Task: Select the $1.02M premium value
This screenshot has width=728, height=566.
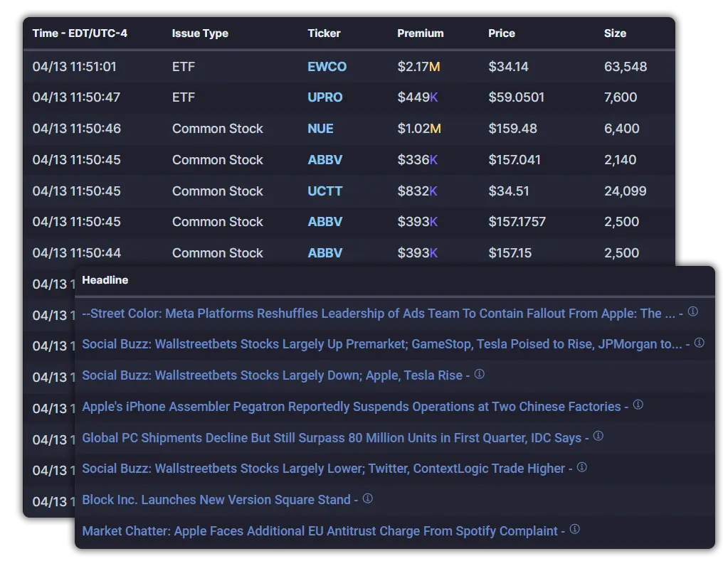Action: click(419, 129)
